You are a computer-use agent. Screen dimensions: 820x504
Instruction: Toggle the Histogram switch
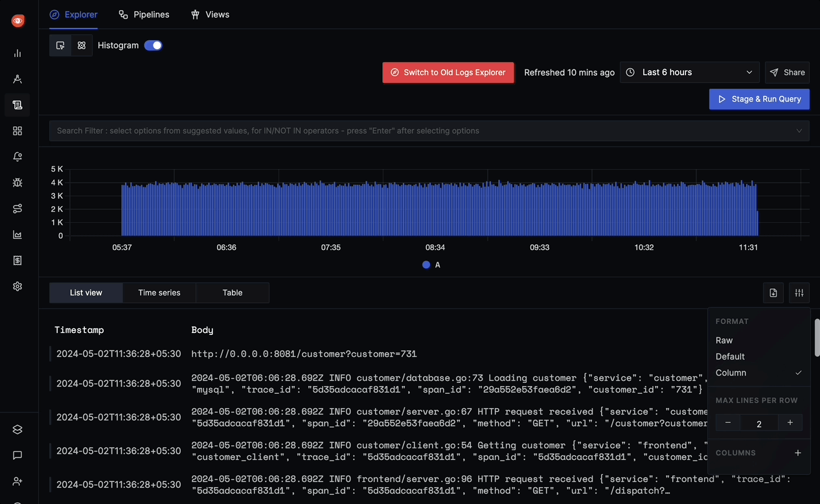click(x=154, y=45)
